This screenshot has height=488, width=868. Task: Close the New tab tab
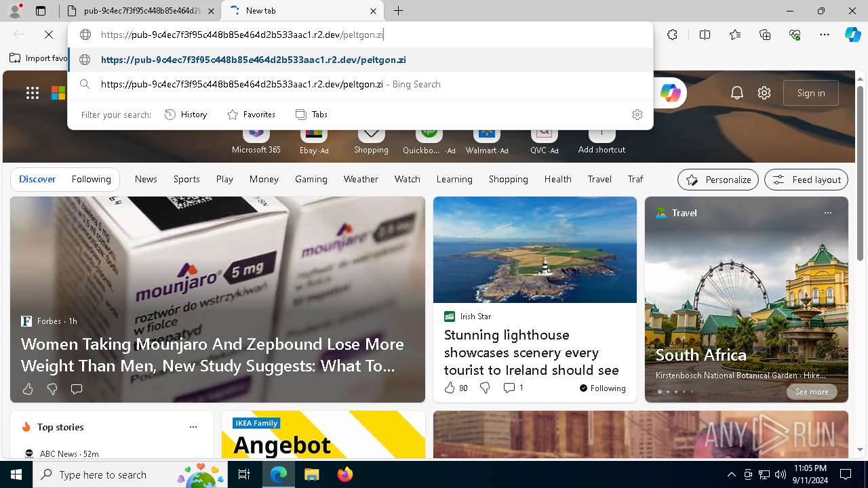[373, 11]
